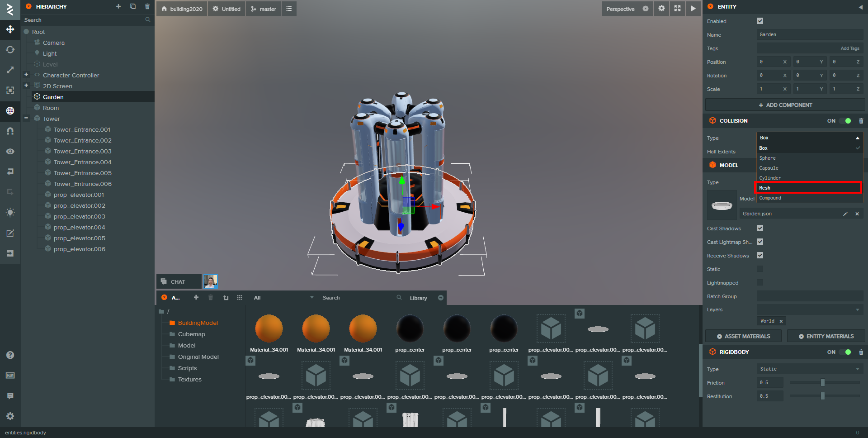The height and width of the screenshot is (438, 868).
Task: Collapse the Entity inspector panel arrow
Action: 860,7
